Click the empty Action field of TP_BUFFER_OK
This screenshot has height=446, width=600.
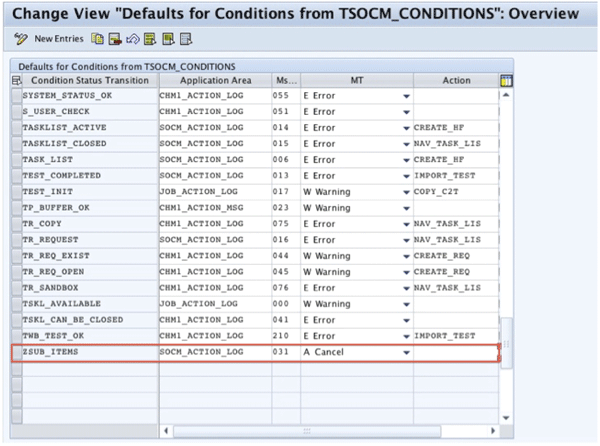coord(456,208)
